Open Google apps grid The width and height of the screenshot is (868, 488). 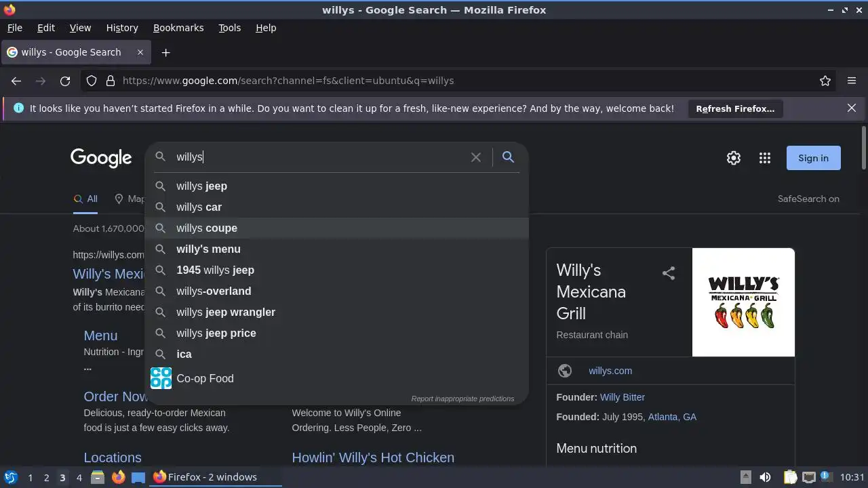click(765, 158)
